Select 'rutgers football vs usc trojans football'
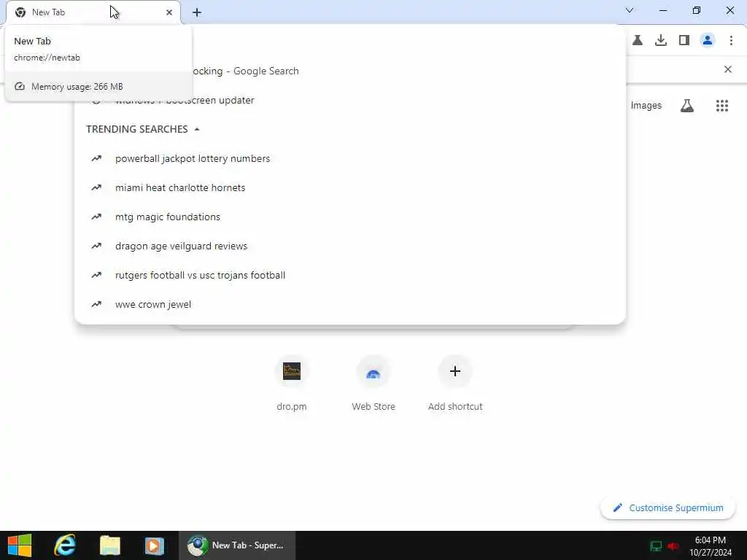 [x=350, y=275]
